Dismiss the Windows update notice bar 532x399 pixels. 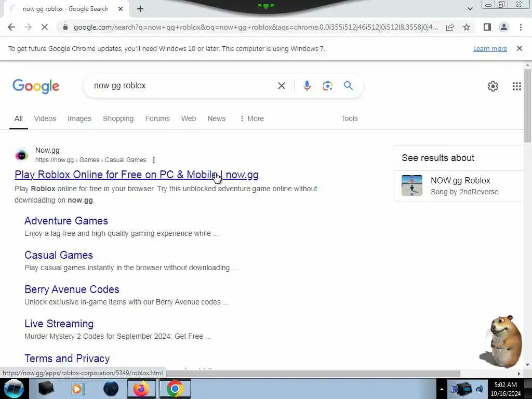(x=520, y=48)
